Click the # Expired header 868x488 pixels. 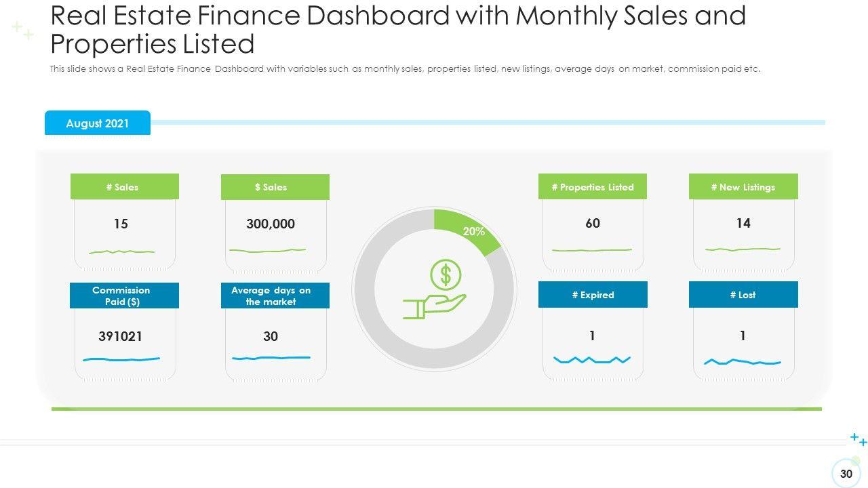click(x=593, y=295)
